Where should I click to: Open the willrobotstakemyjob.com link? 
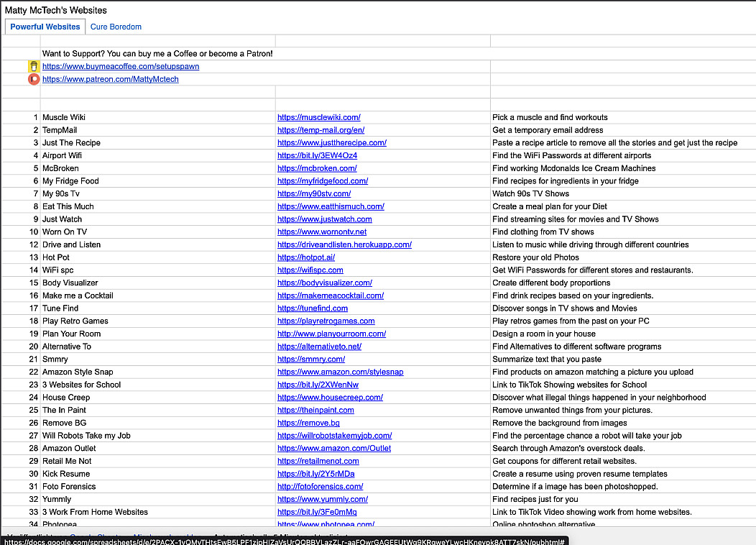(x=334, y=436)
